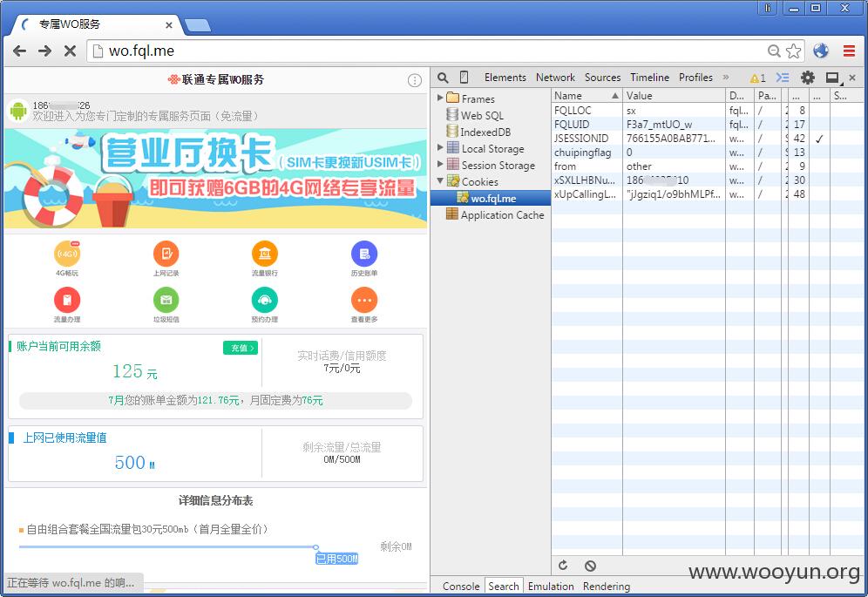Switch to the Elements tab
The width and height of the screenshot is (868, 597).
(x=505, y=78)
